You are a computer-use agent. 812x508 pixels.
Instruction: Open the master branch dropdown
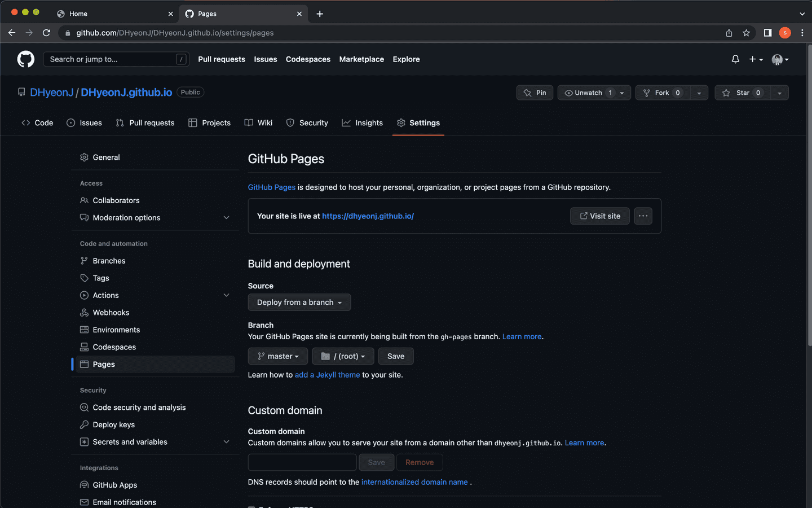(278, 356)
